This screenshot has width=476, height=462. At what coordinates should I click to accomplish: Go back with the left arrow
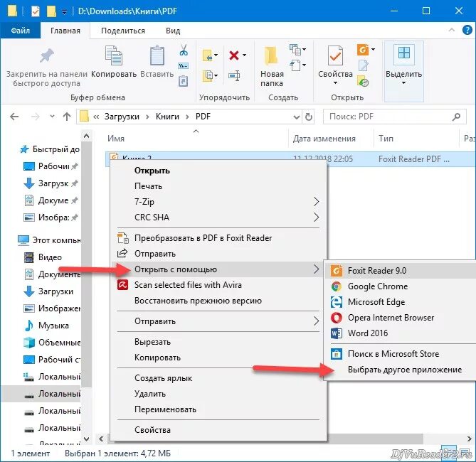pos(14,117)
